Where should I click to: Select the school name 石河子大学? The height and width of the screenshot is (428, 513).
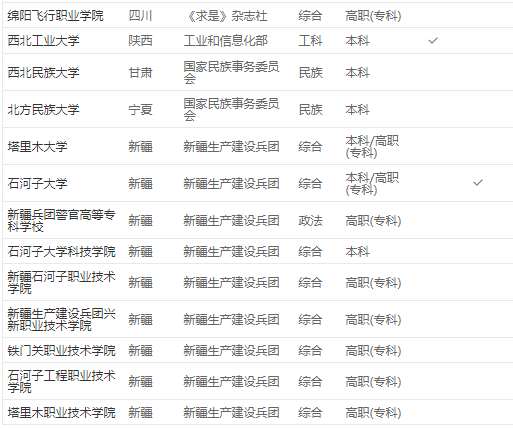tap(37, 183)
